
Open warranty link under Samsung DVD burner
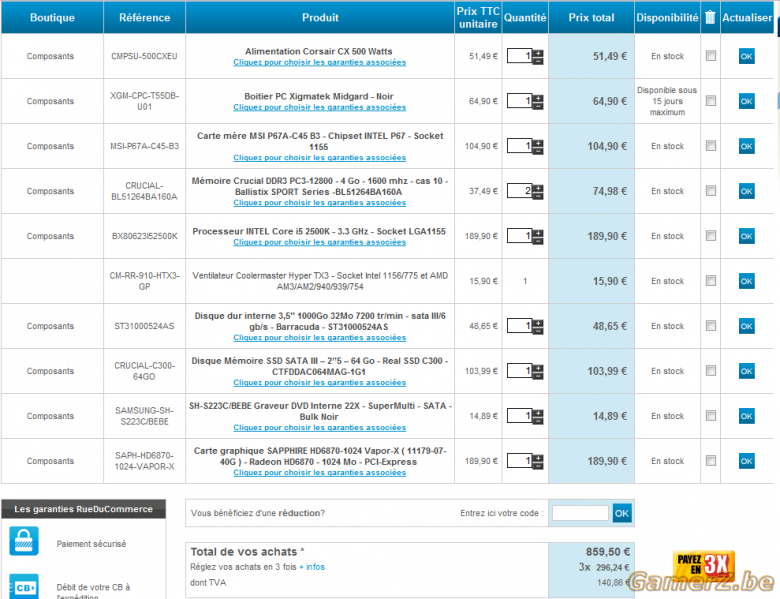(x=319, y=428)
